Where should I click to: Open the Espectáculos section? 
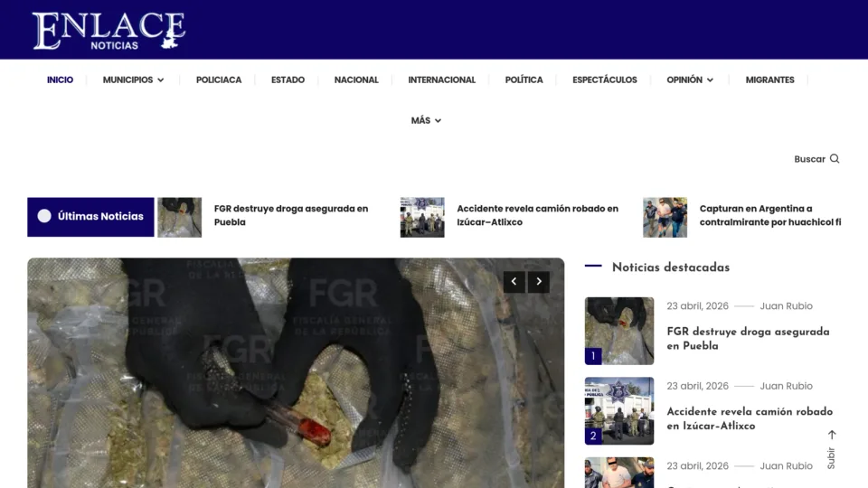(x=605, y=80)
